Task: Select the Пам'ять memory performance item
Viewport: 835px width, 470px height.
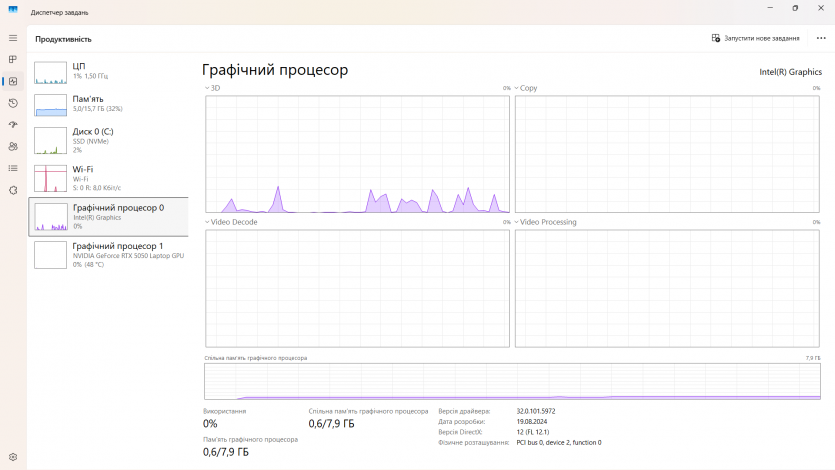Action: (x=108, y=104)
